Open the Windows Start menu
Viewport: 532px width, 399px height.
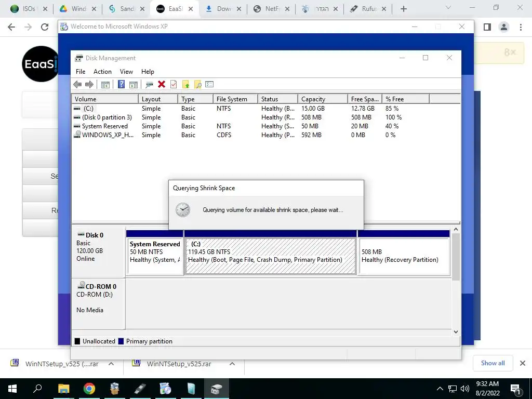click(x=12, y=389)
